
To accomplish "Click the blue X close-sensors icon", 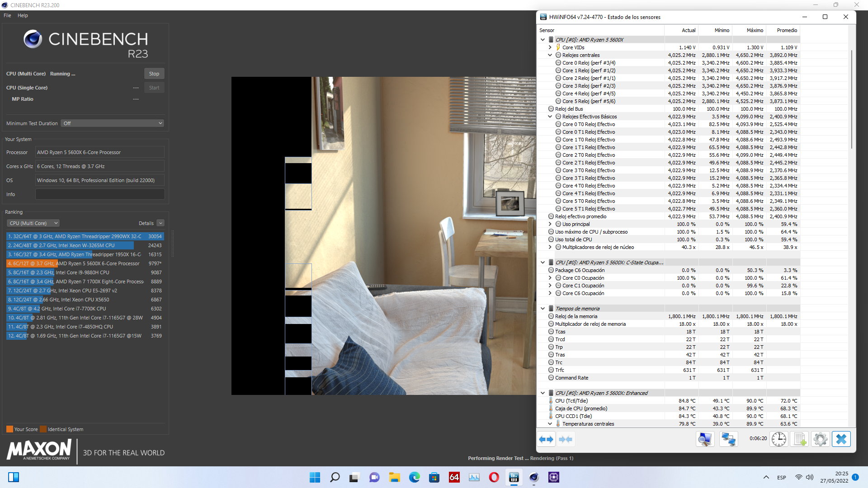I will pos(841,439).
